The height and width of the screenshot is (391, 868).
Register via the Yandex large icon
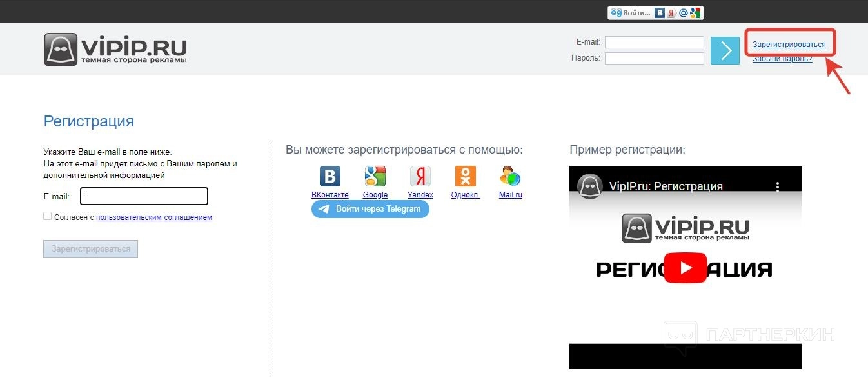coord(420,176)
